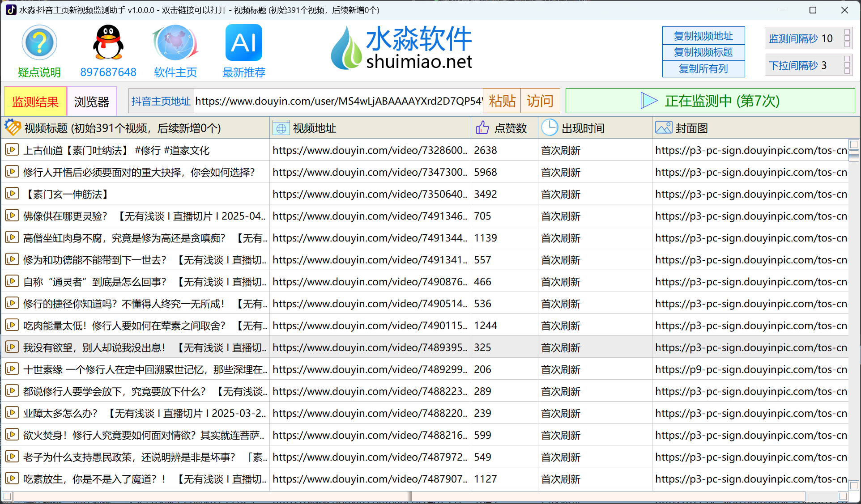Click video icon of row 自称"通灵者"
861x504 pixels.
12,281
